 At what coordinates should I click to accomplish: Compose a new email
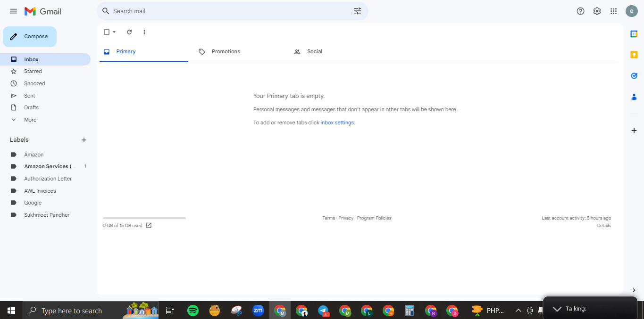(30, 37)
